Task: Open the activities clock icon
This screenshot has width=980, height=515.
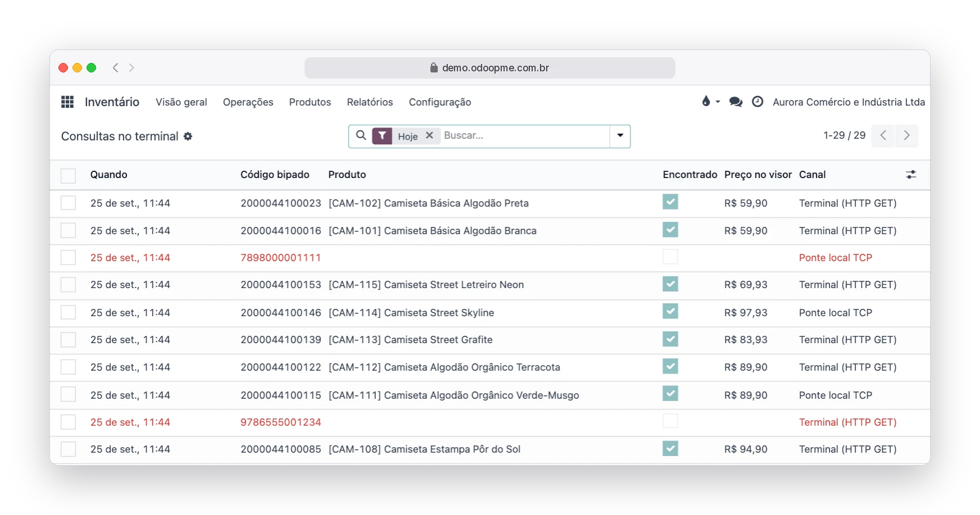Action: point(757,102)
